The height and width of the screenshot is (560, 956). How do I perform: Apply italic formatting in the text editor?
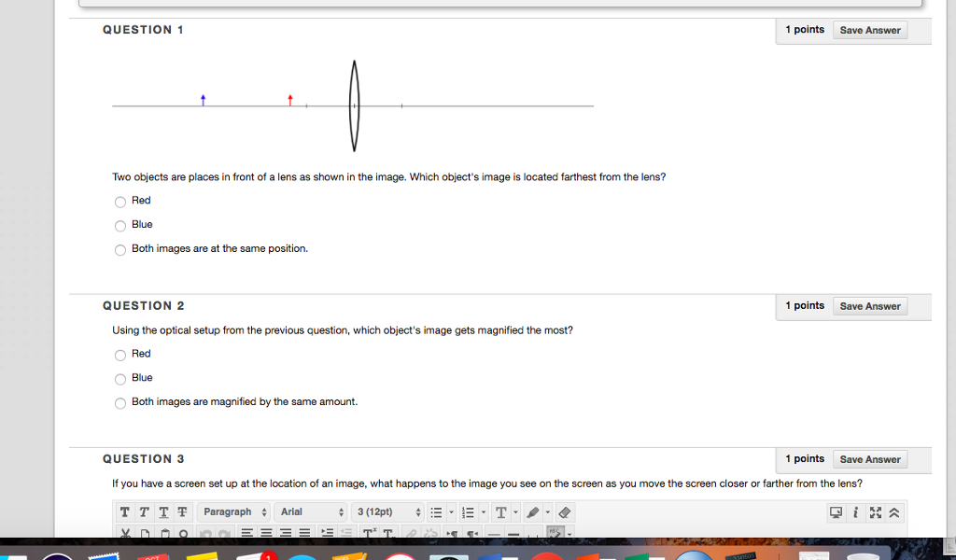pos(144,511)
